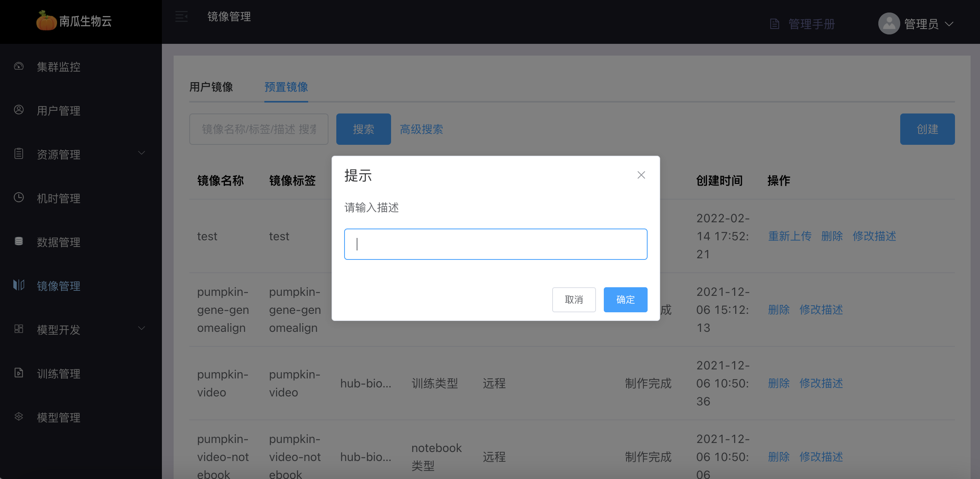This screenshot has height=479, width=980.
Task: Click the 请输入描述 prompt text
Action: (x=372, y=207)
